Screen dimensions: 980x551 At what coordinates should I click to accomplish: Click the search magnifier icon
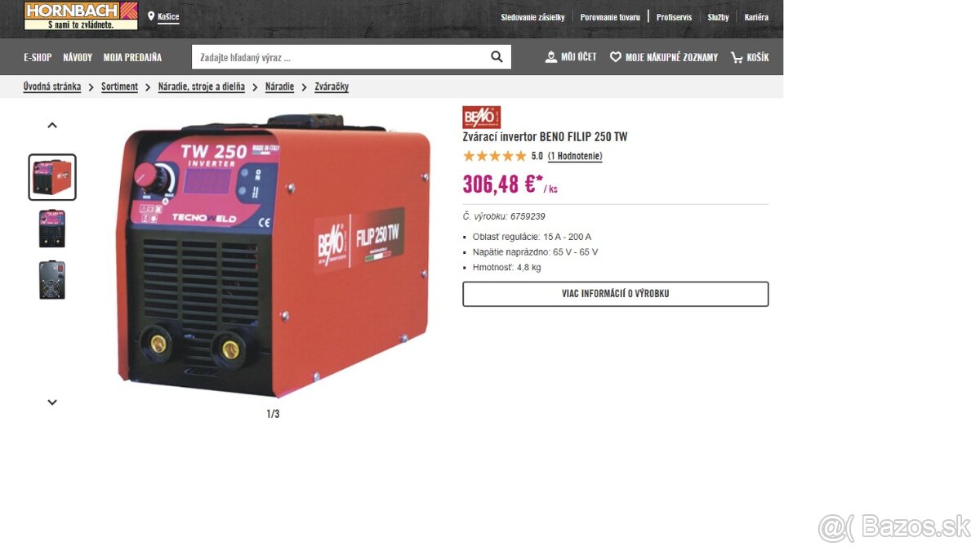(497, 57)
